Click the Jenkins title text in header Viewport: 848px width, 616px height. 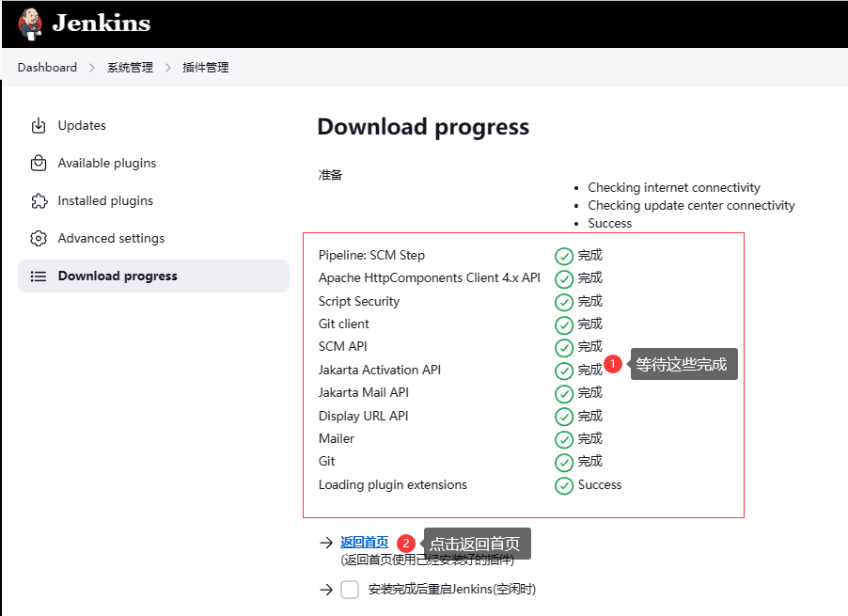click(102, 23)
